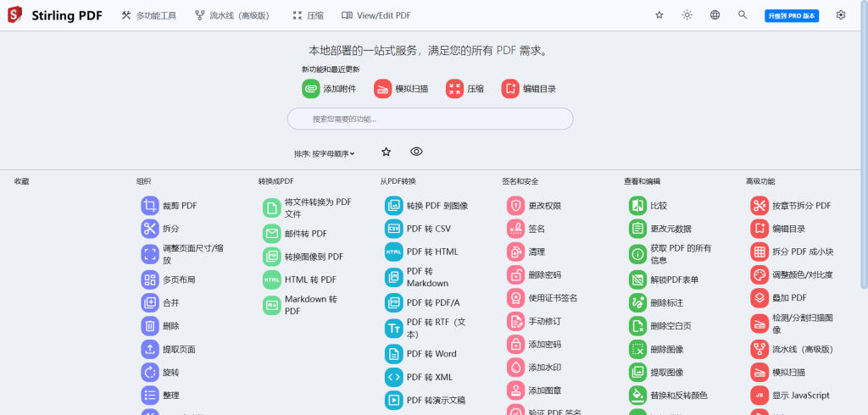Open the 叠加 PDF layers icon
This screenshot has height=415, width=868.
759,297
